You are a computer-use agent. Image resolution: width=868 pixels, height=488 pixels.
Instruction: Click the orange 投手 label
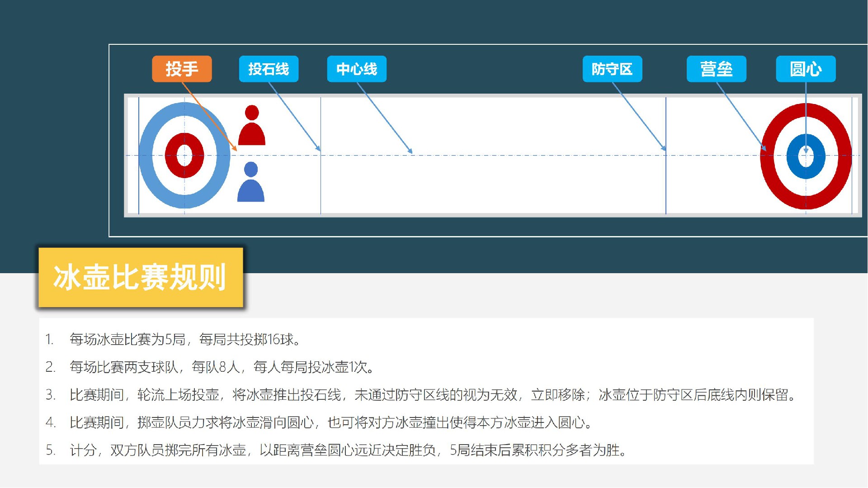click(x=182, y=69)
